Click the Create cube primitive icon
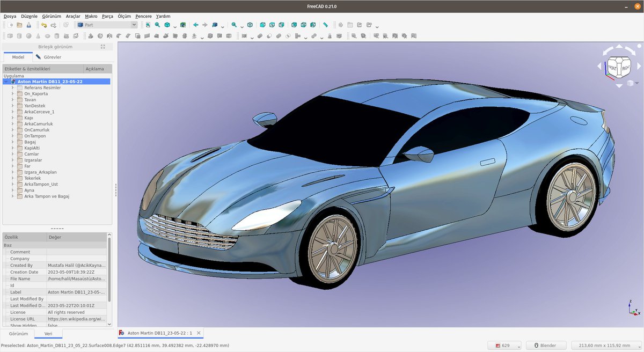The width and height of the screenshot is (644, 352). point(10,36)
